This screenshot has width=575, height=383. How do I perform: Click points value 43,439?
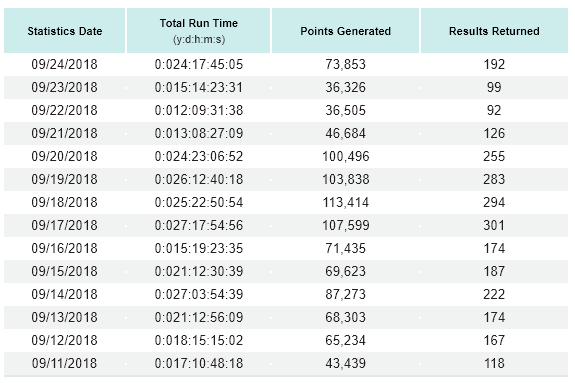(x=345, y=364)
